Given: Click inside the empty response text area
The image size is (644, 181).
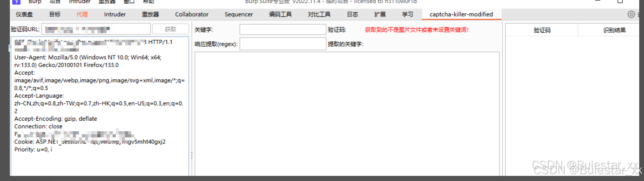Looking at the screenshot, I should coord(347,114).
